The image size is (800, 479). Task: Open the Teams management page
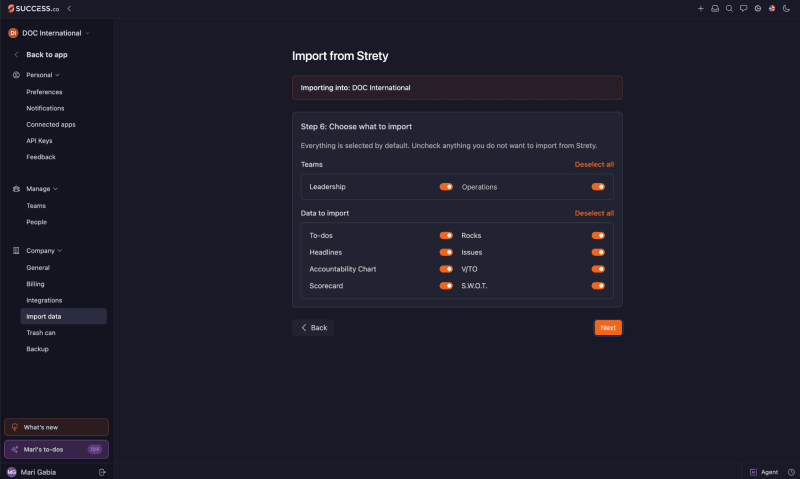(x=36, y=206)
